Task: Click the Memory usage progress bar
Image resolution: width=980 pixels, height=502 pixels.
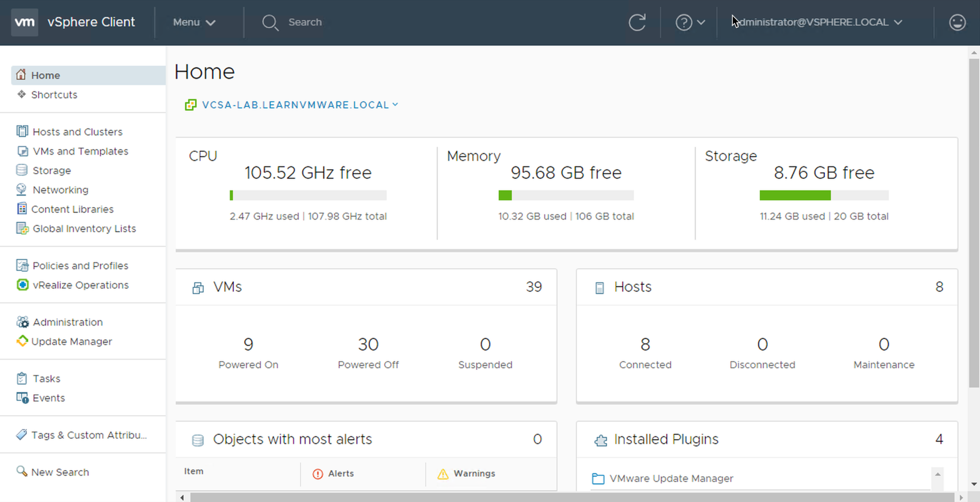Action: click(x=566, y=195)
